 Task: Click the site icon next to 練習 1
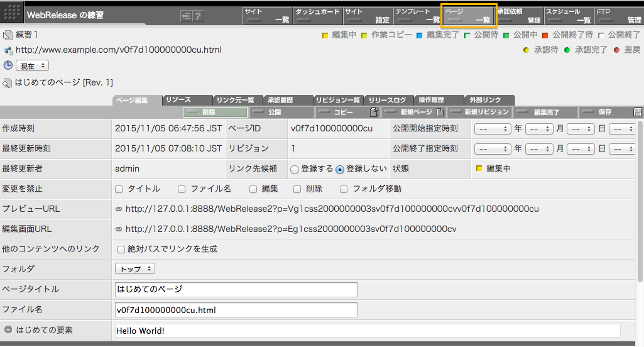click(8, 35)
